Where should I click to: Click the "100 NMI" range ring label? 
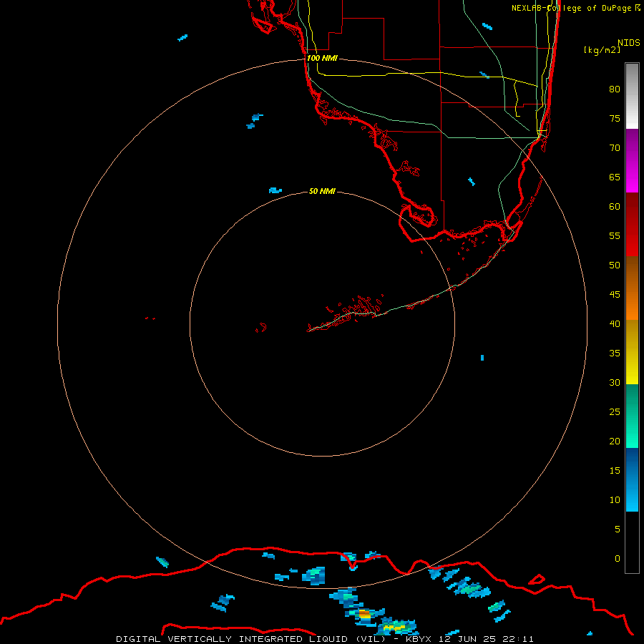(322, 58)
